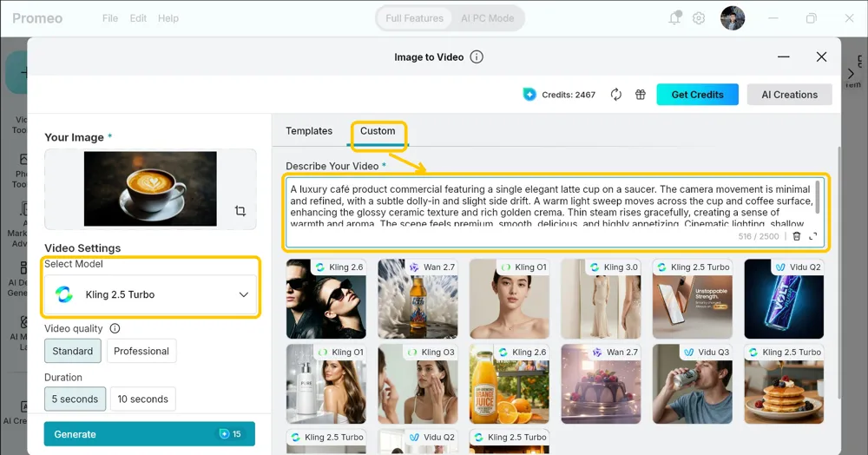Viewport: 868px width, 455px height.
Task: Crop the uploaded coffee image
Action: click(x=240, y=211)
